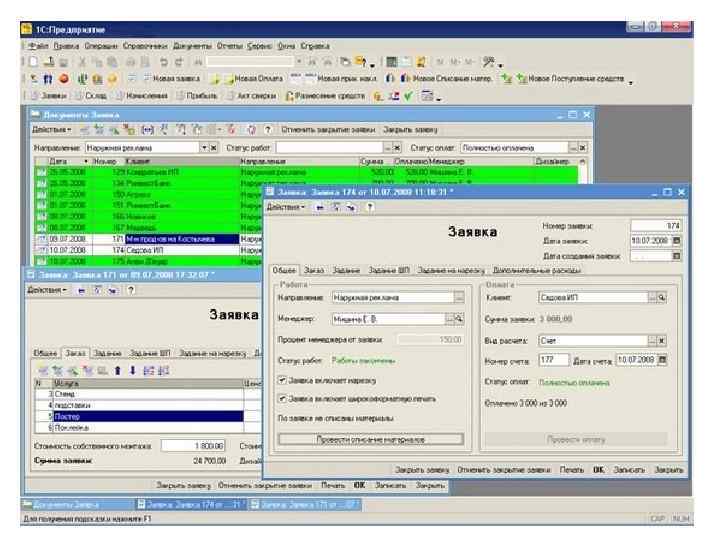Clear the Вид расчета field with X
The image size is (720, 540).
pos(662,340)
